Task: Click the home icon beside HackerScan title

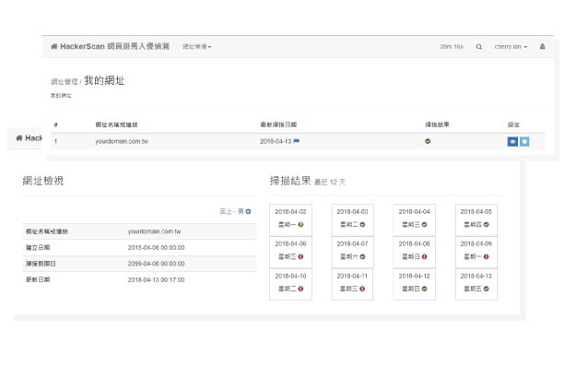Action: click(x=54, y=46)
